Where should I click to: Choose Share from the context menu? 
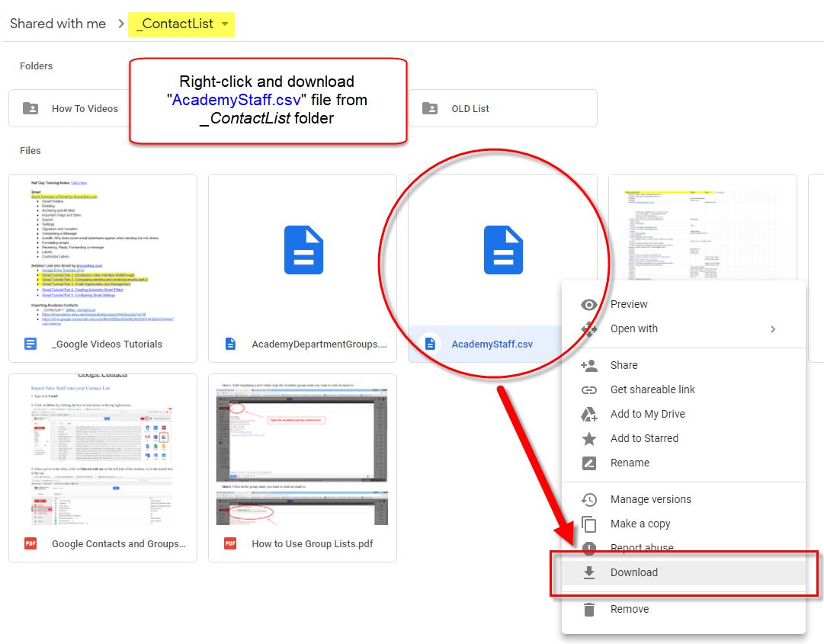pyautogui.click(x=684, y=365)
